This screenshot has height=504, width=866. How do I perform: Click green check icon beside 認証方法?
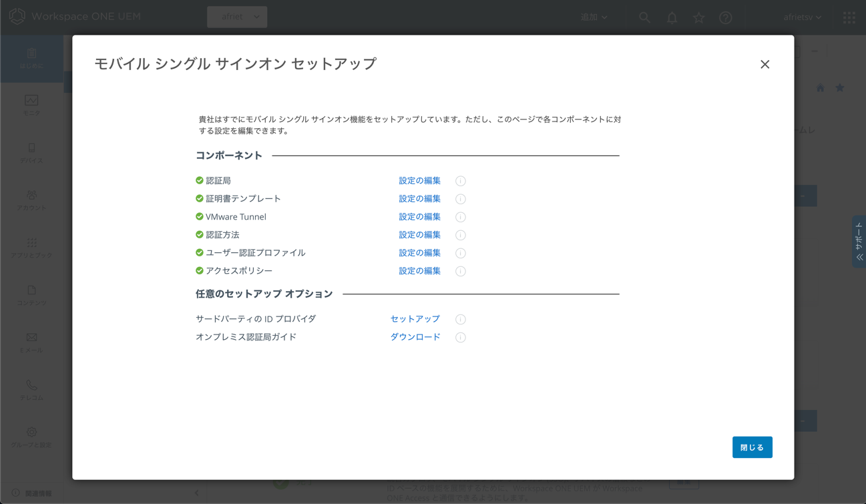tap(199, 234)
